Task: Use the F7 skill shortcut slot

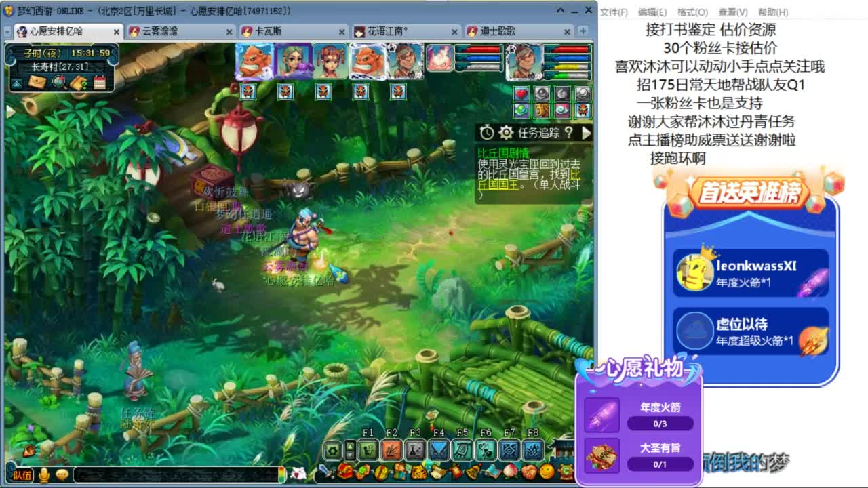Action: [x=509, y=449]
